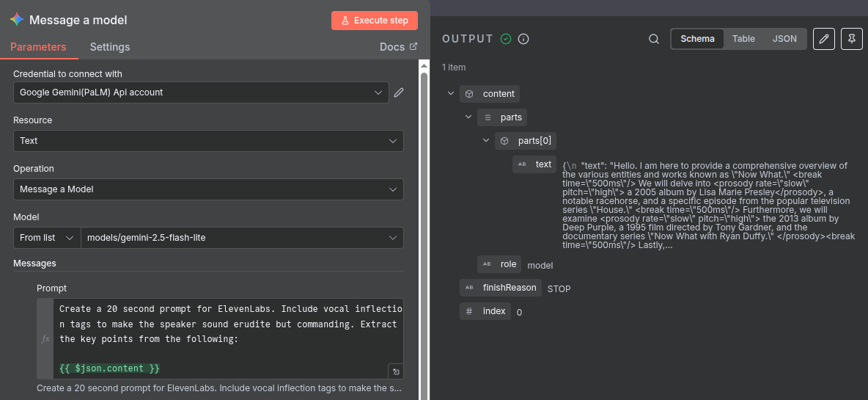Open the Operation dropdown Message a Model

pos(208,189)
